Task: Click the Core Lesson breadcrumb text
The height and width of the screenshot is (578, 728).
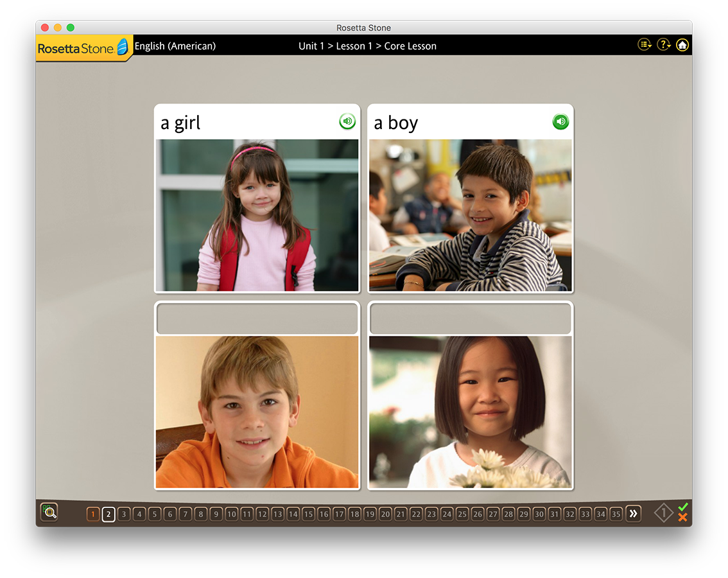Action: pos(410,46)
